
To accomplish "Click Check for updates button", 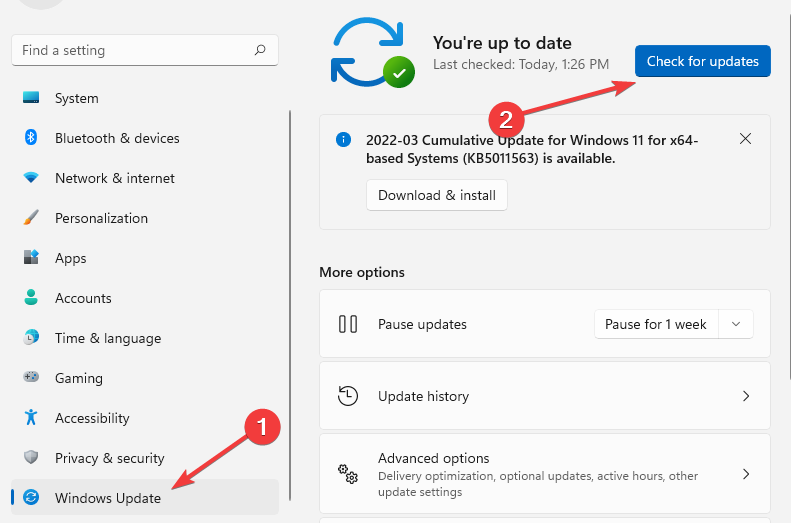I will click(x=702, y=61).
